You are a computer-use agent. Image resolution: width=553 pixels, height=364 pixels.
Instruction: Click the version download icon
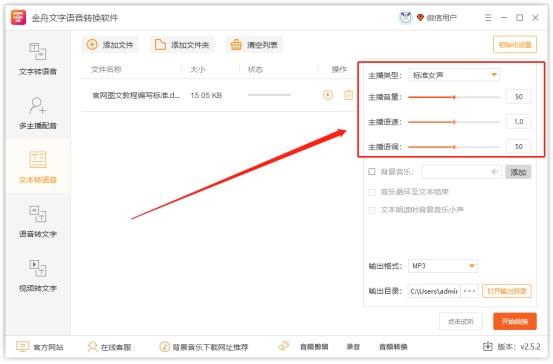[x=487, y=347]
